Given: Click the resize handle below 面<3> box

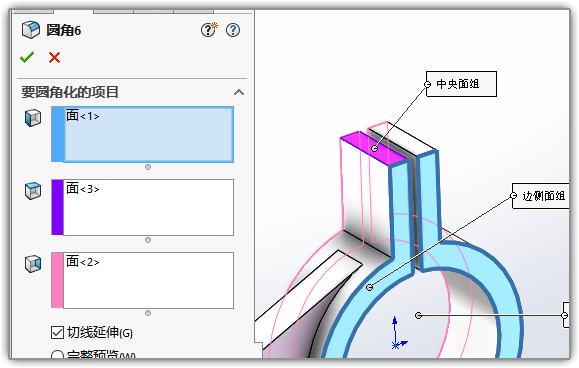Looking at the screenshot, I should [x=148, y=240].
